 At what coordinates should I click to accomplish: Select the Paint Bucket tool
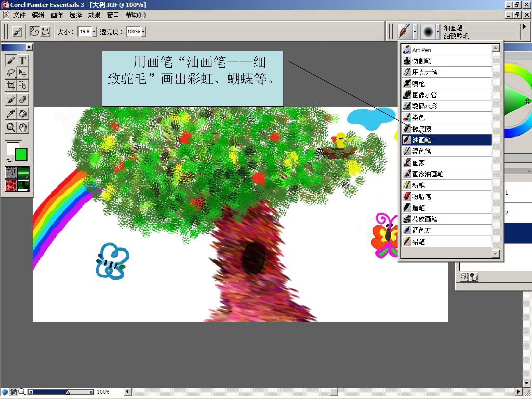pos(23,114)
